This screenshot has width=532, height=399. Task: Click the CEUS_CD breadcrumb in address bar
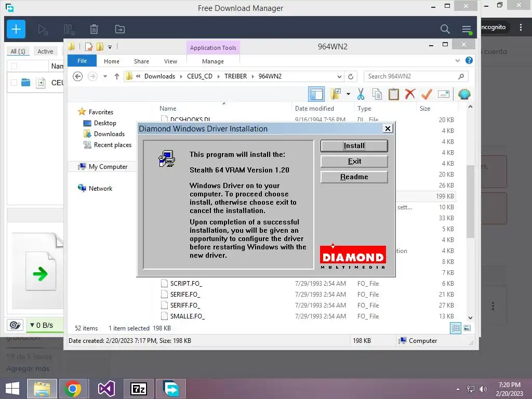pos(199,76)
